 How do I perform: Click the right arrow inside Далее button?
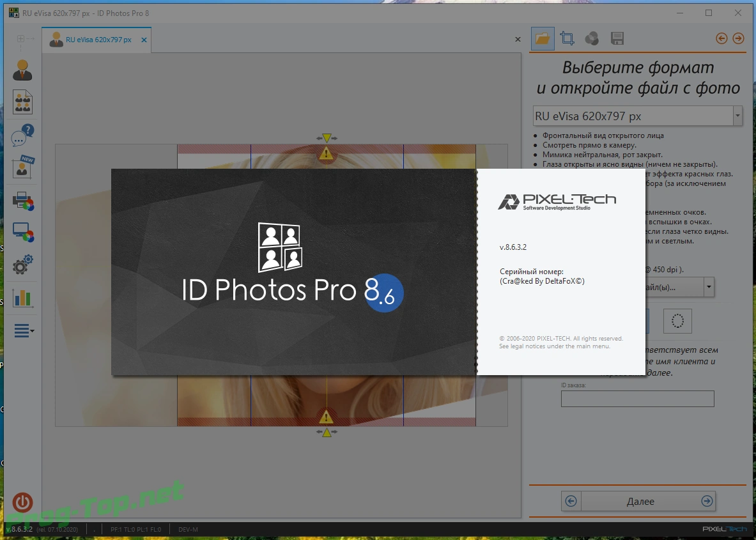point(707,502)
